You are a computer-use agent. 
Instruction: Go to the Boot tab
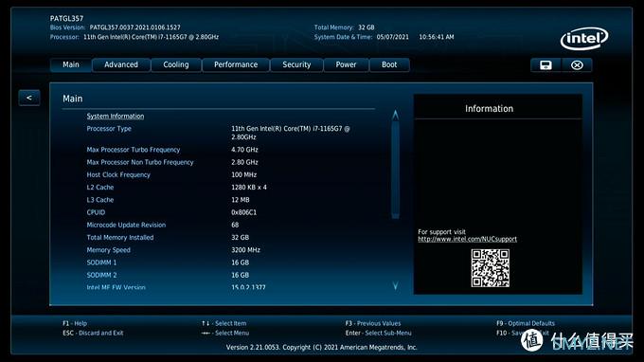click(389, 65)
